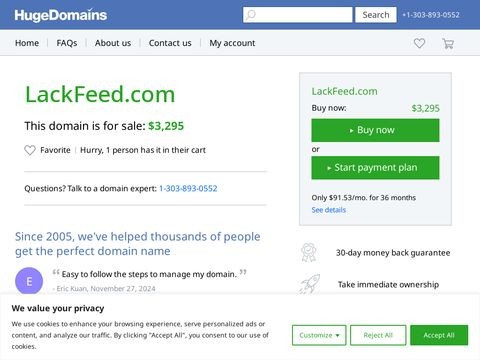Open the Home menu item
This screenshot has height=360, width=480.
point(27,43)
